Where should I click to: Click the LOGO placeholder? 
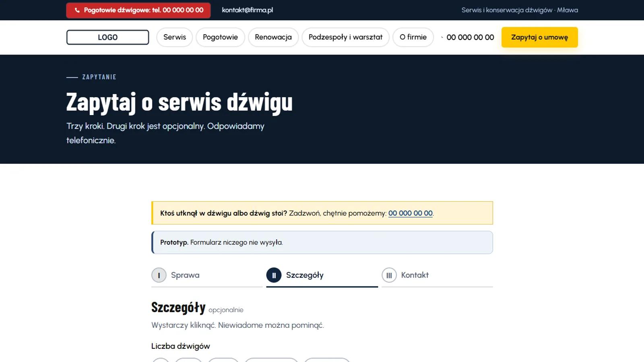pyautogui.click(x=107, y=37)
